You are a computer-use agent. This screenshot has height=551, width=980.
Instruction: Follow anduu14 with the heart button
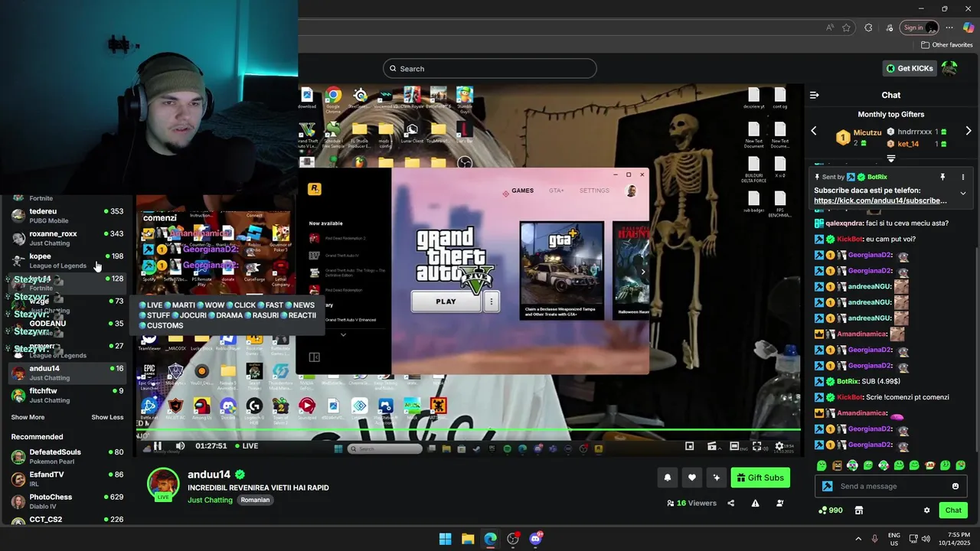[x=691, y=478]
